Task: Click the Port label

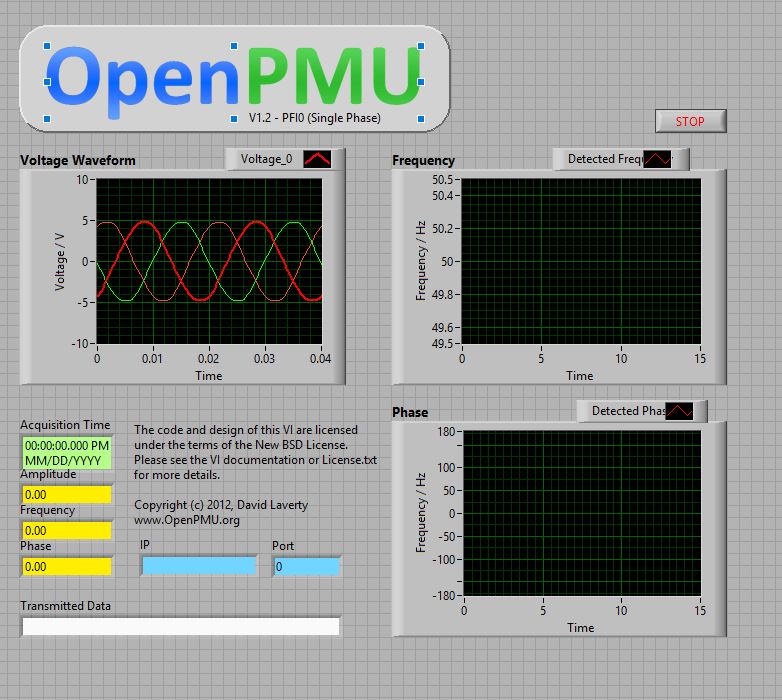Action: click(x=283, y=546)
